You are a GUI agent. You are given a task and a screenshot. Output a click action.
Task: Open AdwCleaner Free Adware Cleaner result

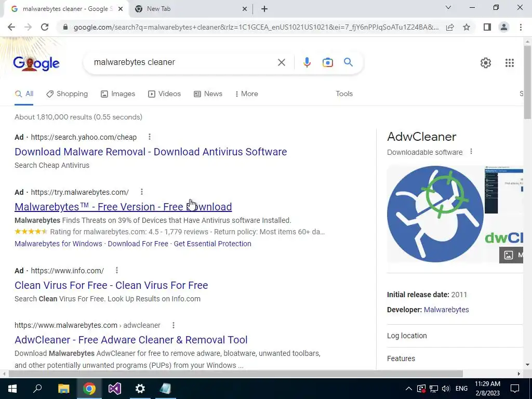click(x=131, y=340)
